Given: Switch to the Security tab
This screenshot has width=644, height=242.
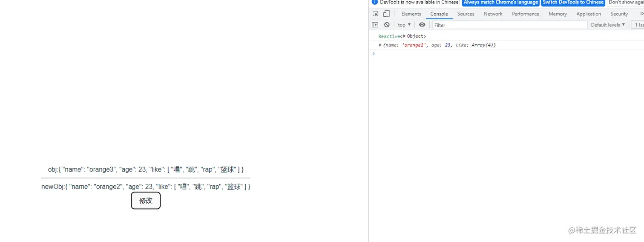Looking at the screenshot, I should click(619, 14).
